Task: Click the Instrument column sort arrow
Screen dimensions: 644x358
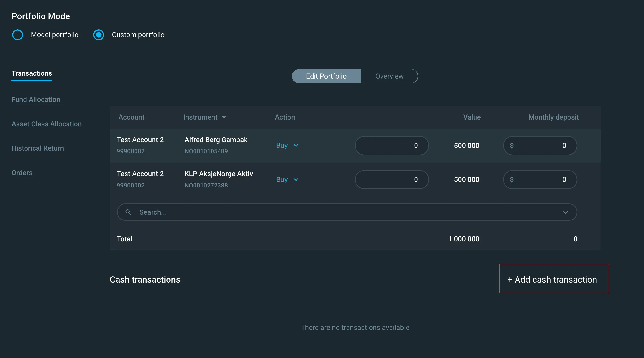Action: click(x=224, y=117)
